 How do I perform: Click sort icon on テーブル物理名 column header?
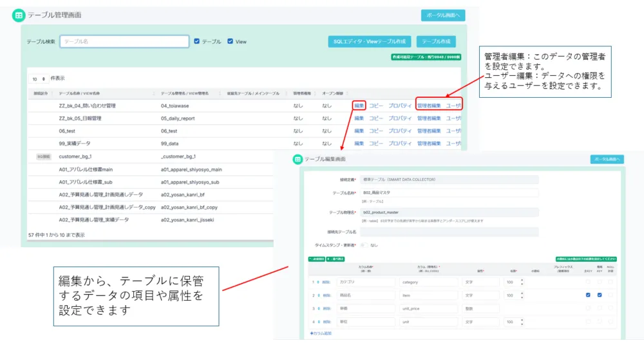[x=218, y=93]
